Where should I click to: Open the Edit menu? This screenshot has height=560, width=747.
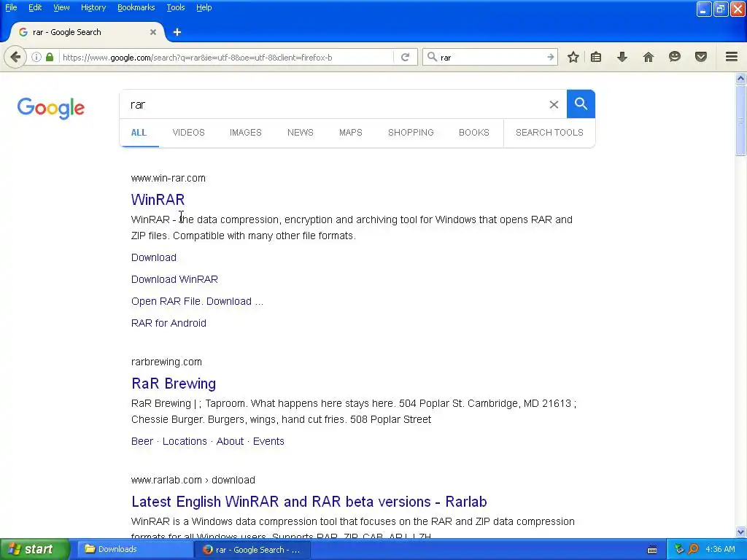pos(35,7)
